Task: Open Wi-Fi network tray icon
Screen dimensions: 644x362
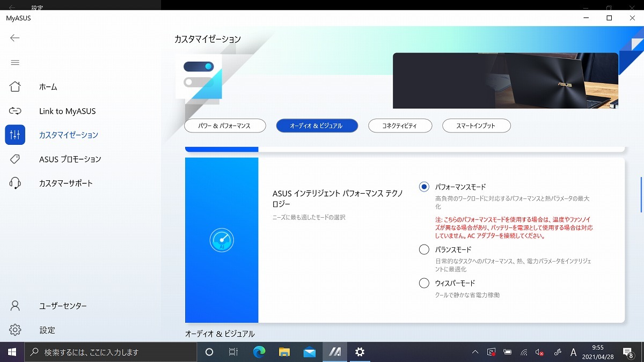Action: tap(524, 352)
